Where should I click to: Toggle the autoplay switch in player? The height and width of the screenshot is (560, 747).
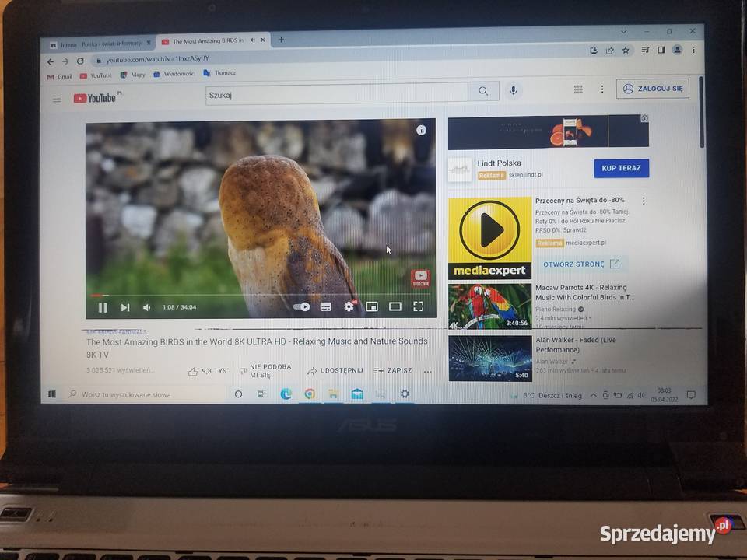pos(301,306)
